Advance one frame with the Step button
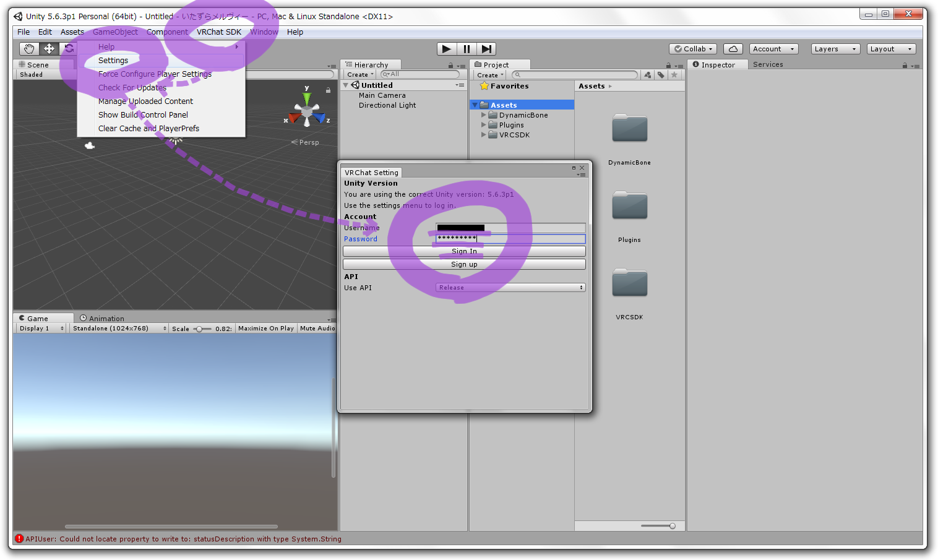The width and height of the screenshot is (938, 560). (486, 49)
